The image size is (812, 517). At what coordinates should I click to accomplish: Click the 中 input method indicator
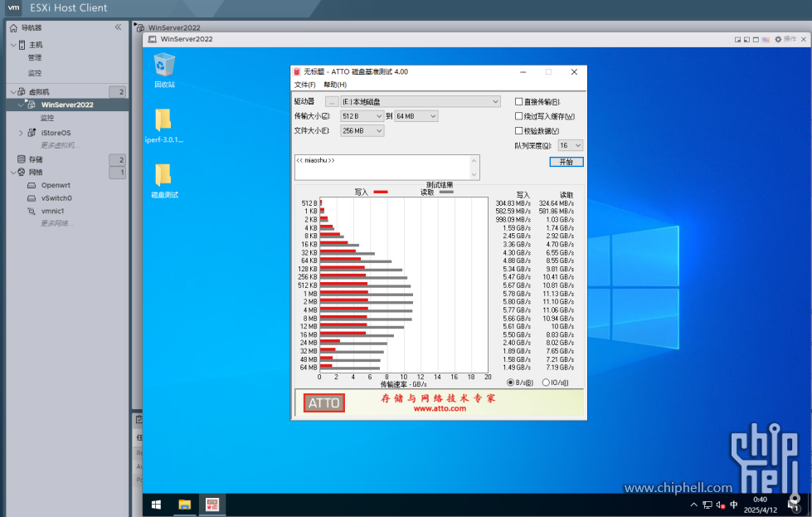pos(734,505)
